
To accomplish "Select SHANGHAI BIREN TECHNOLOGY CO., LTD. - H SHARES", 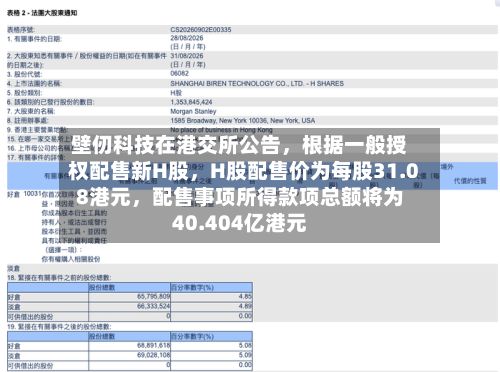I will (x=257, y=83).
